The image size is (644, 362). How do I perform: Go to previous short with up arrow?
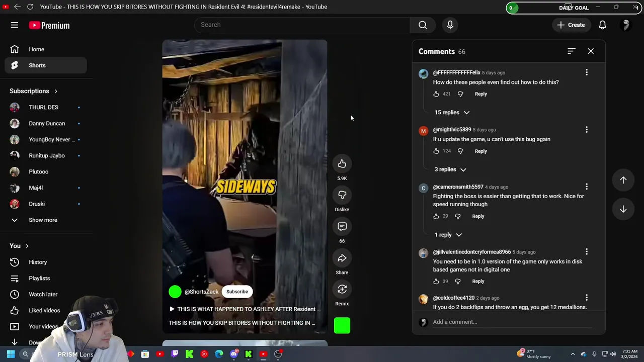pyautogui.click(x=623, y=180)
